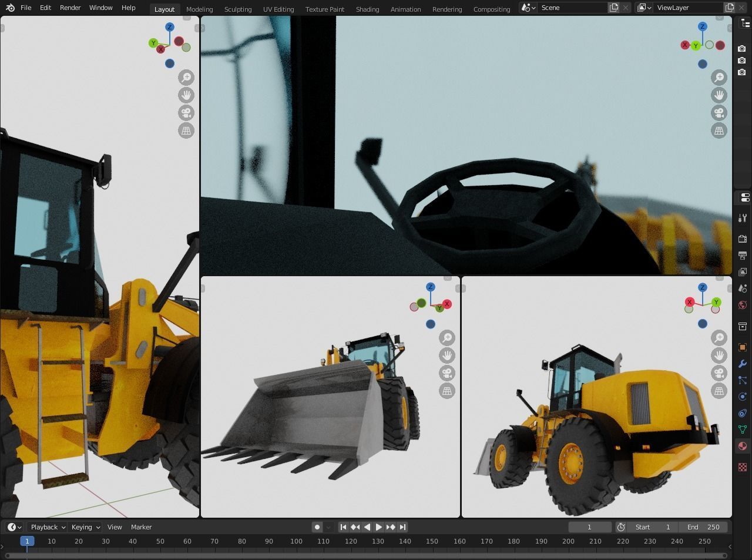Open the Render properties tab

[x=743, y=239]
